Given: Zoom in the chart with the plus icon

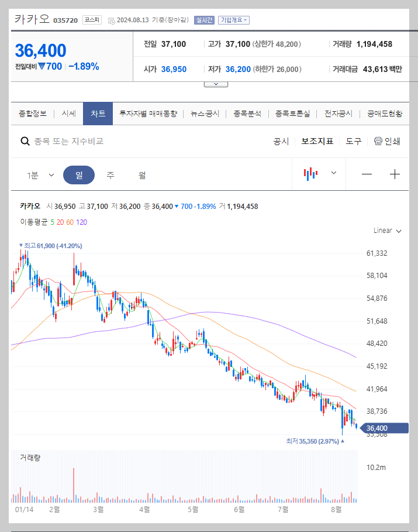Looking at the screenshot, I should click(395, 174).
